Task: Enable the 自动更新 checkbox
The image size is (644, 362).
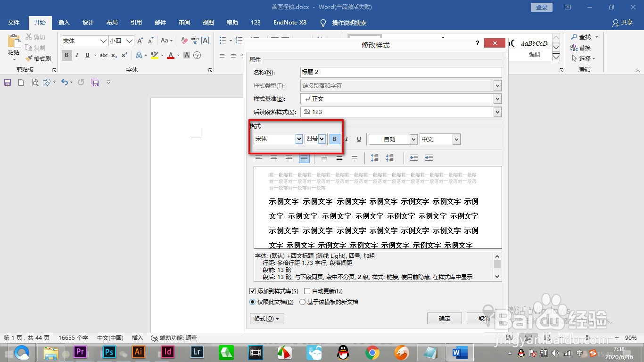Action: (306, 291)
